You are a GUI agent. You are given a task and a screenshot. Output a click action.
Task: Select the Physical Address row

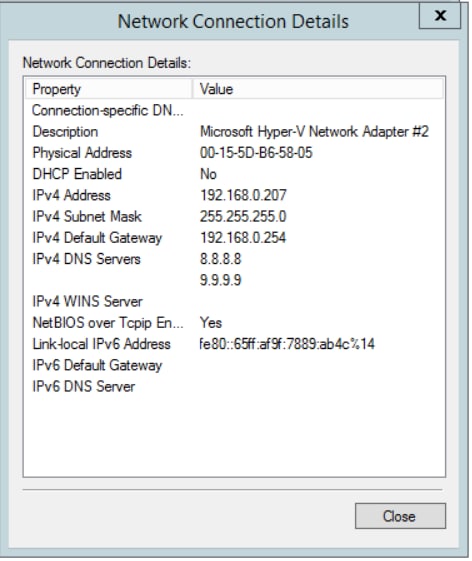(x=234, y=153)
